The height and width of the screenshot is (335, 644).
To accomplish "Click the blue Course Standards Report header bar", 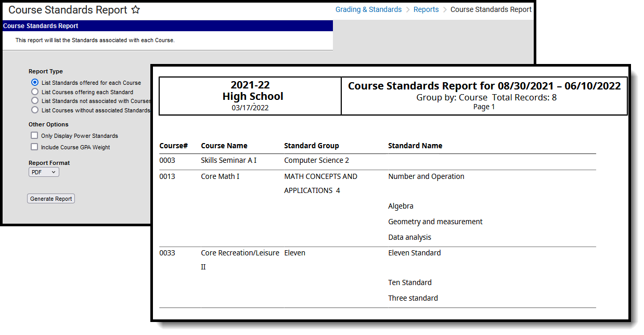I will pos(168,25).
